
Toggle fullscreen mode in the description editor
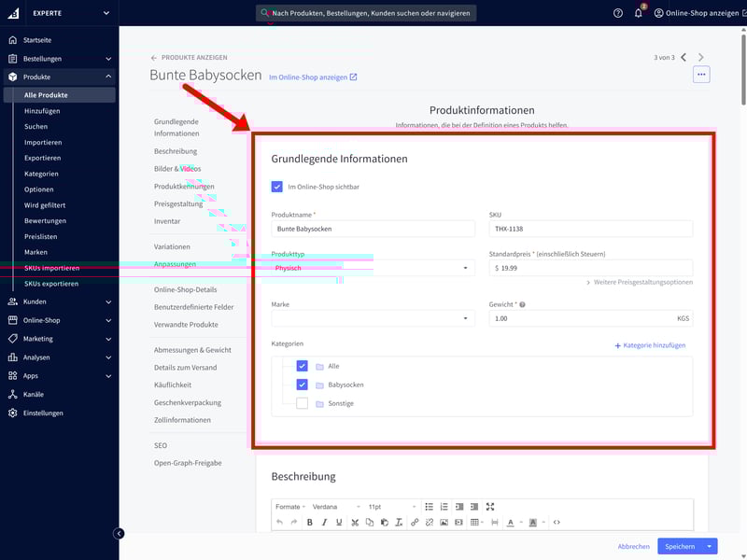tap(490, 507)
